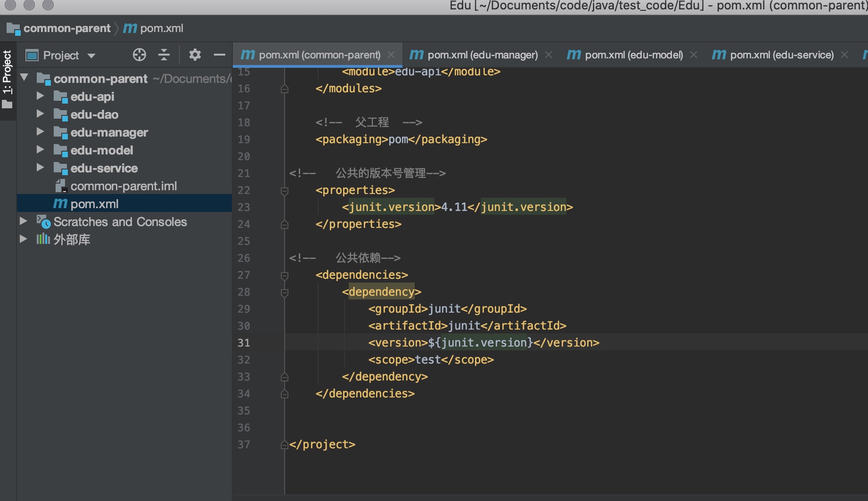The image size is (868, 501).
Task: Close the pom.xml (common-parent) tab
Action: [391, 55]
